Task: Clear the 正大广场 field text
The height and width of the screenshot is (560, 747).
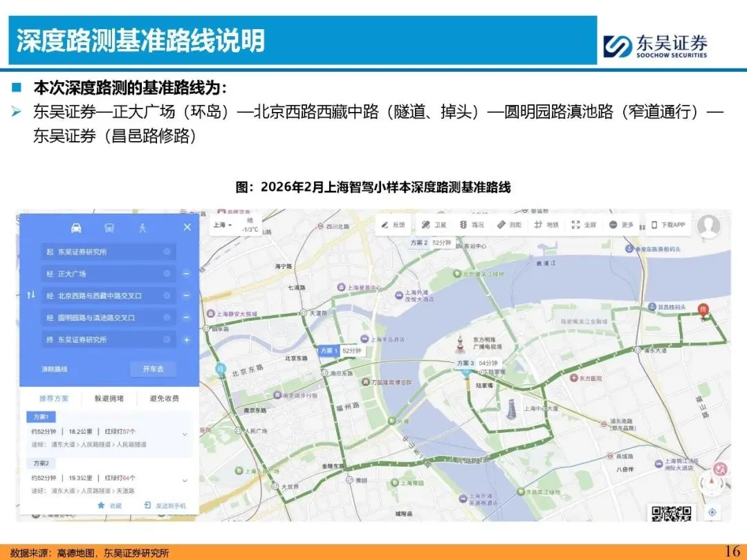Action: (x=167, y=274)
